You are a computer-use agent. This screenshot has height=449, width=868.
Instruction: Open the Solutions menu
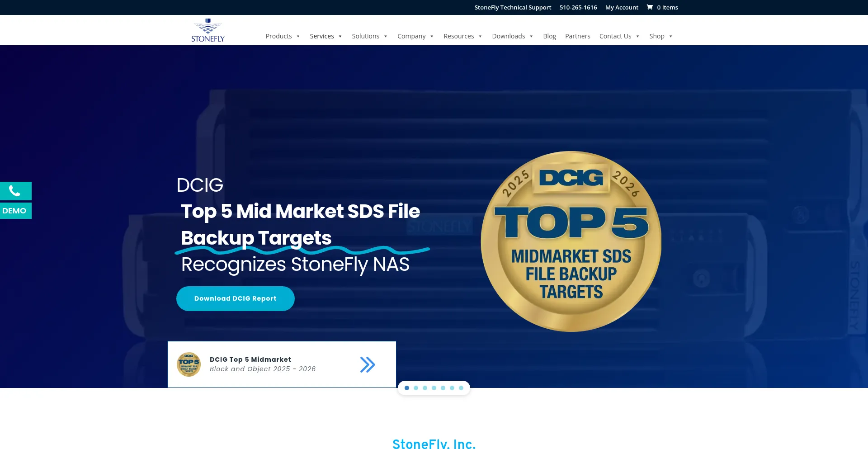tap(365, 36)
